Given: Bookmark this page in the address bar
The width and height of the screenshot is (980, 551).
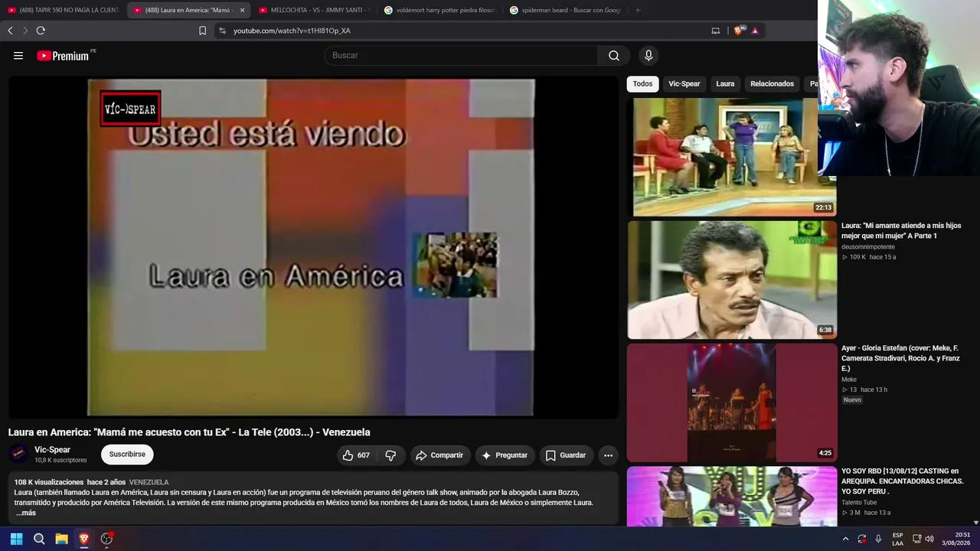Looking at the screenshot, I should coord(202,31).
